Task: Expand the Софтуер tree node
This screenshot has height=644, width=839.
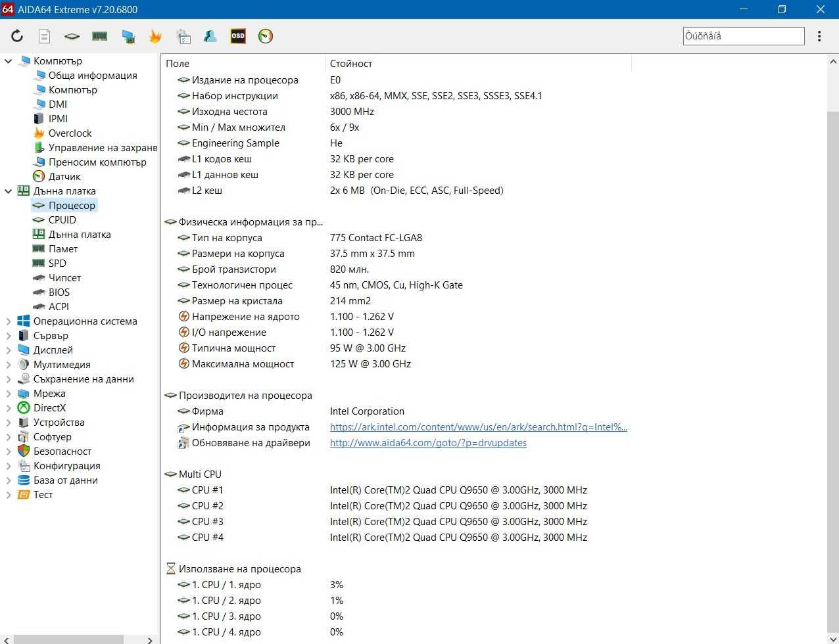Action: click(x=9, y=437)
